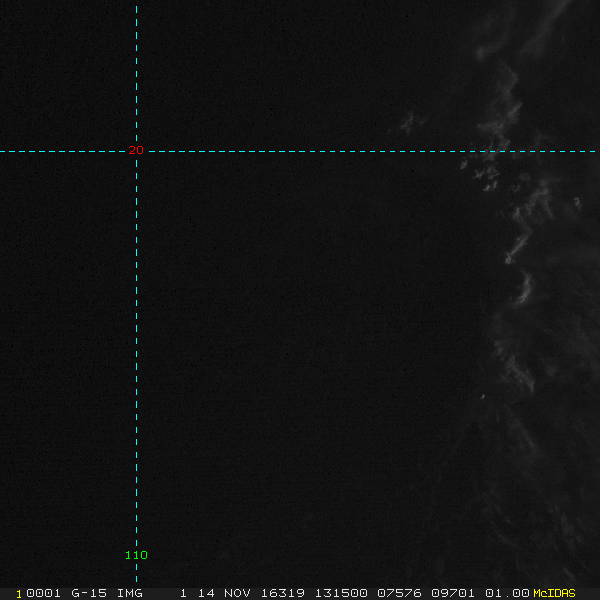Click the element number 09701
600x600 pixels.
[454, 593]
